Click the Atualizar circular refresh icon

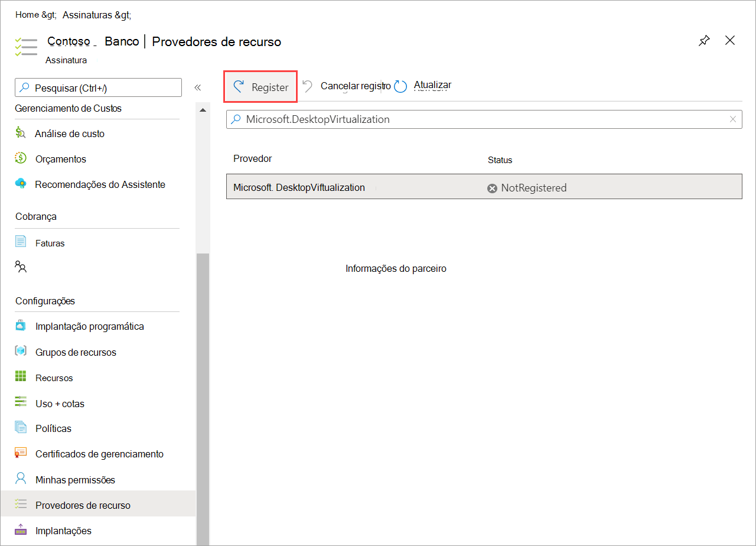[400, 87]
